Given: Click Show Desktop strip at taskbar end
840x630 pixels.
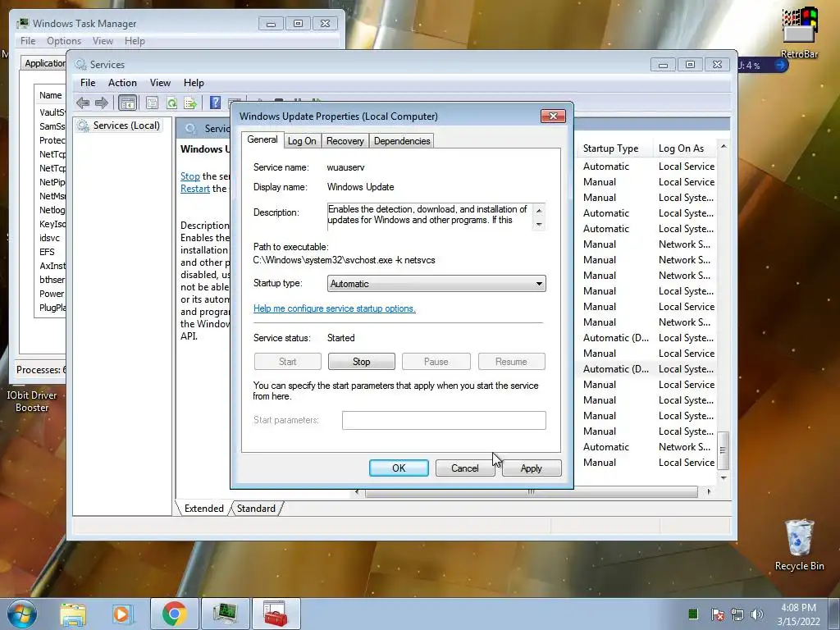Looking at the screenshot, I should [834, 614].
